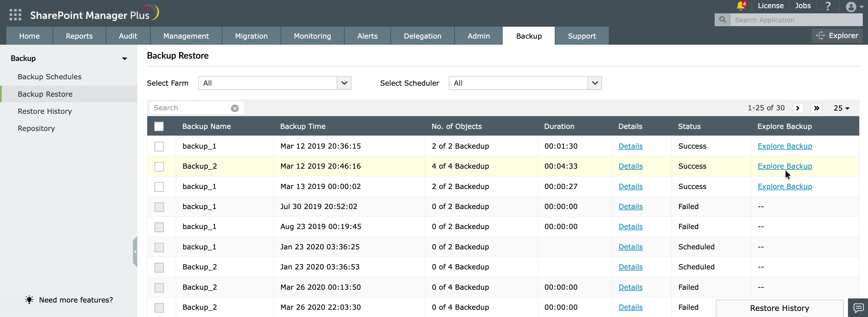The width and height of the screenshot is (868, 317).
Task: Open the apps grid launcher icon
Action: click(15, 15)
